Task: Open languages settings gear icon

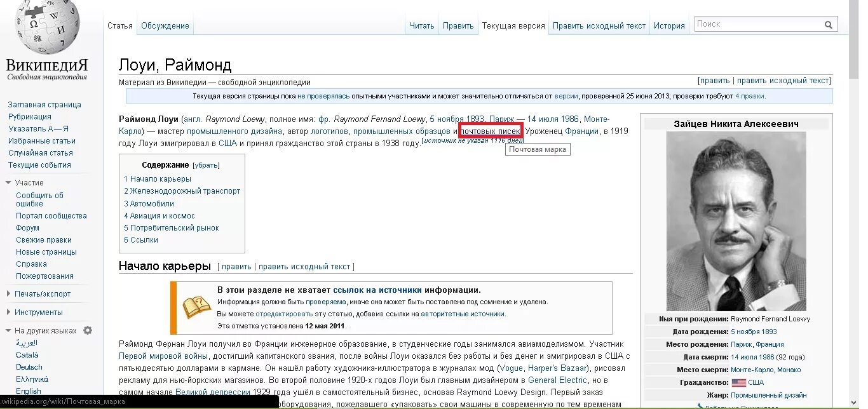Action: coord(88,330)
